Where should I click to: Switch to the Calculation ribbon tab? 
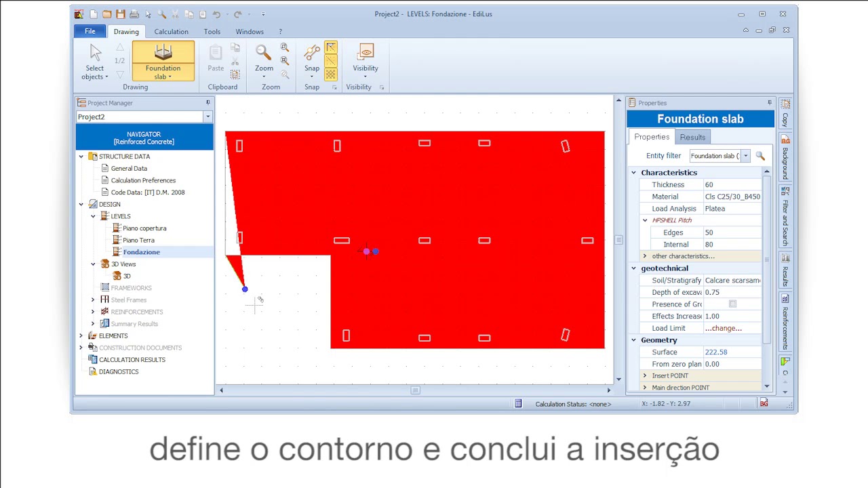[171, 32]
